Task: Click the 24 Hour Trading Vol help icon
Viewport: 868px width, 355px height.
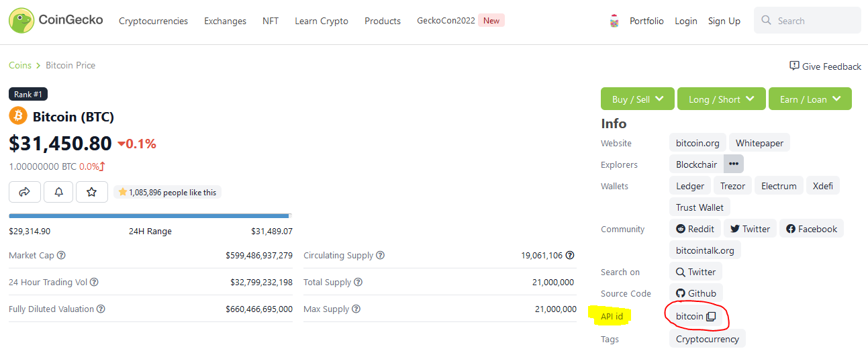Action: tap(94, 282)
